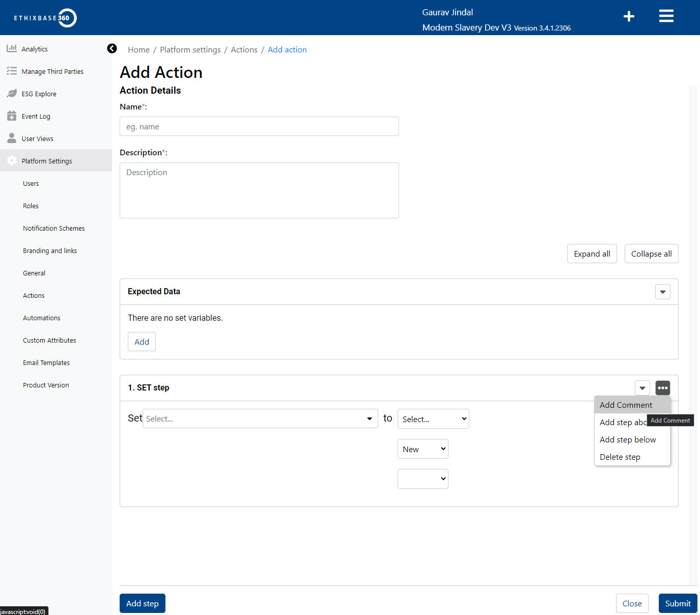
Task: Open the ellipsis menu on SET step
Action: click(662, 387)
